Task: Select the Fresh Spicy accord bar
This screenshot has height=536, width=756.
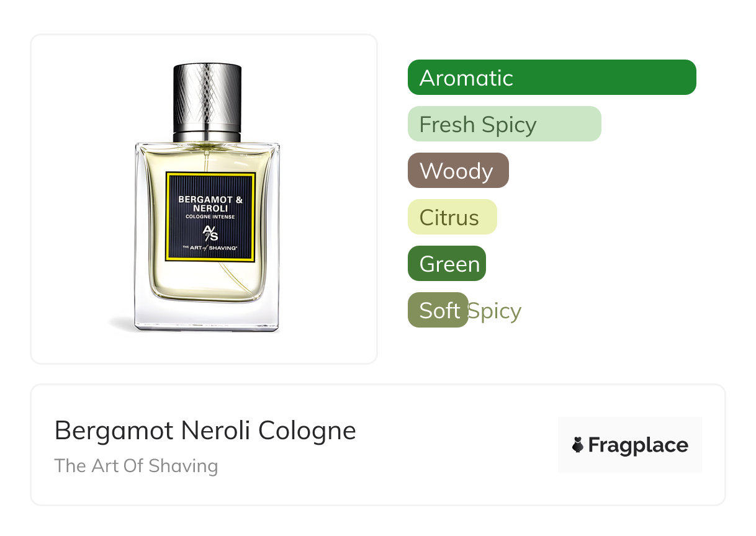Action: [505, 124]
